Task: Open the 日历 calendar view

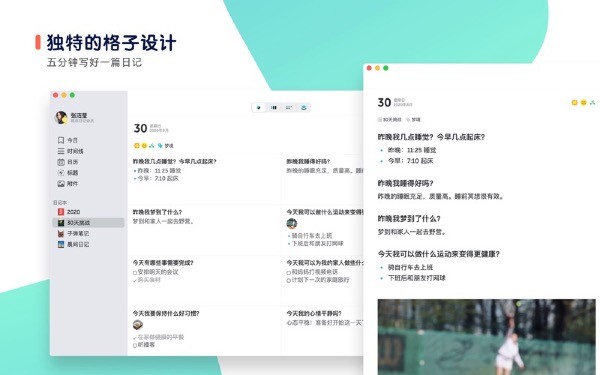Action: tap(68, 162)
